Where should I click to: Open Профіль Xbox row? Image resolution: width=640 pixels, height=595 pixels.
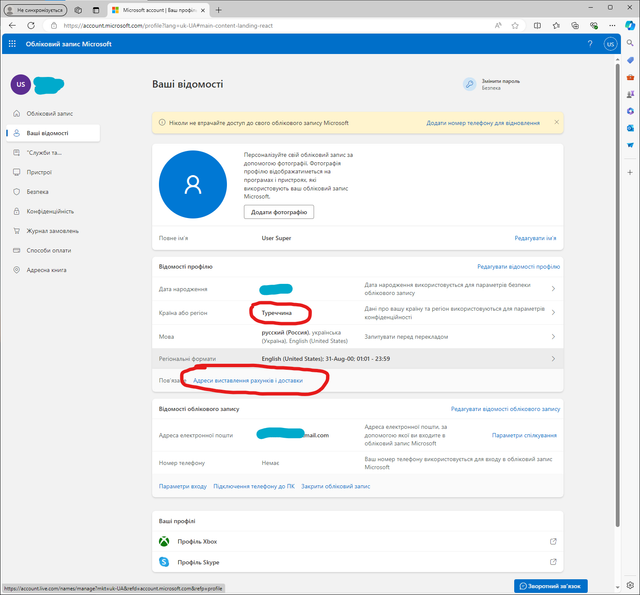coord(358,542)
